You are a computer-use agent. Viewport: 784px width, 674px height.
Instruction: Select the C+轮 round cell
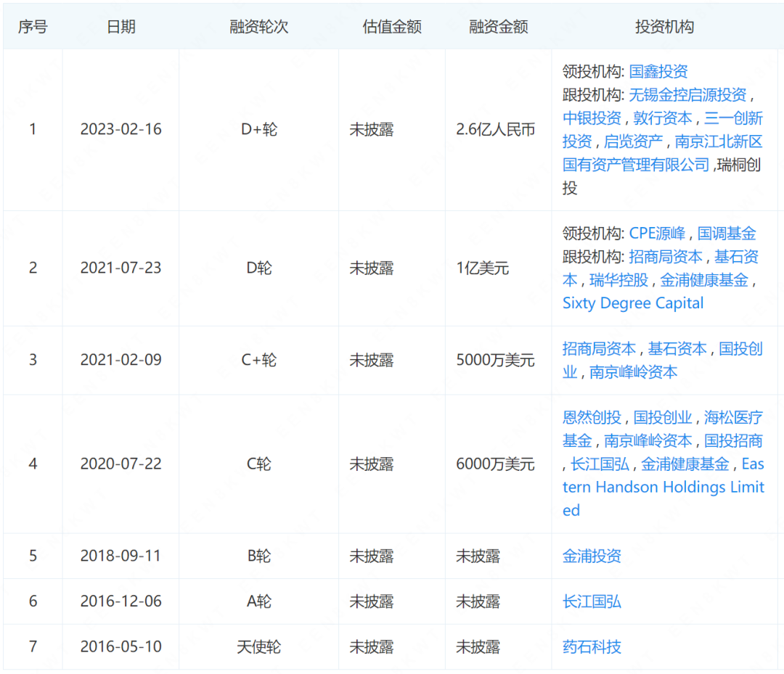[x=259, y=360]
